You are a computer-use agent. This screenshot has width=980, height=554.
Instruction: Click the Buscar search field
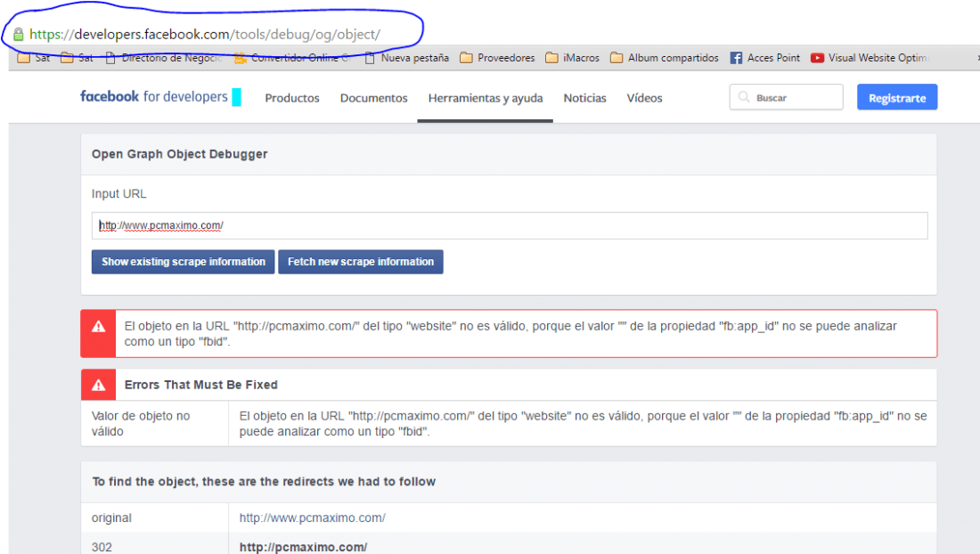[787, 97]
